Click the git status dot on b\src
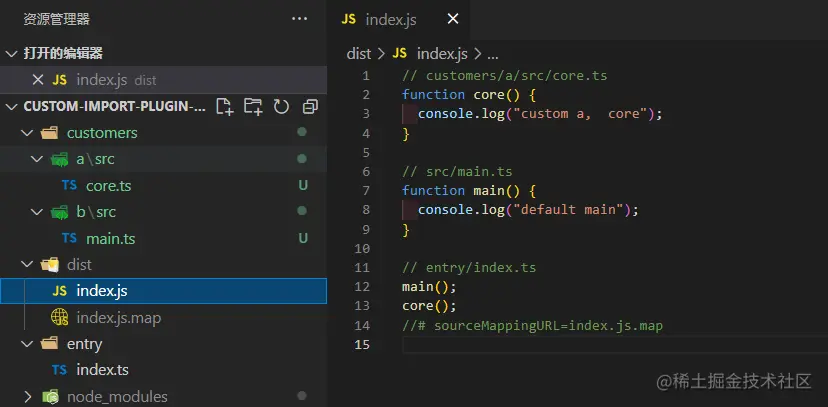 [302, 211]
